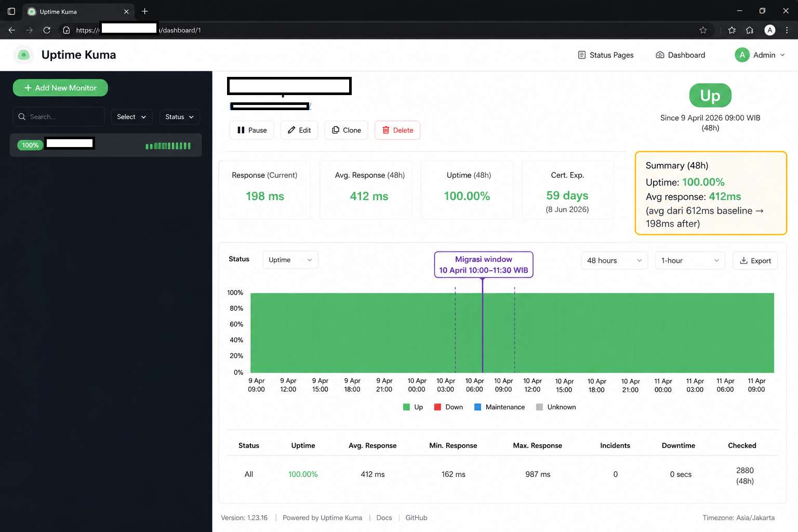Edit the monitor
This screenshot has height=532, width=798.
coord(299,130)
